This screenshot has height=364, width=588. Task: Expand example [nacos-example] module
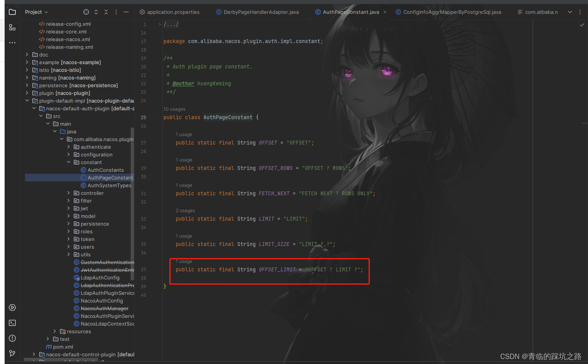click(27, 62)
